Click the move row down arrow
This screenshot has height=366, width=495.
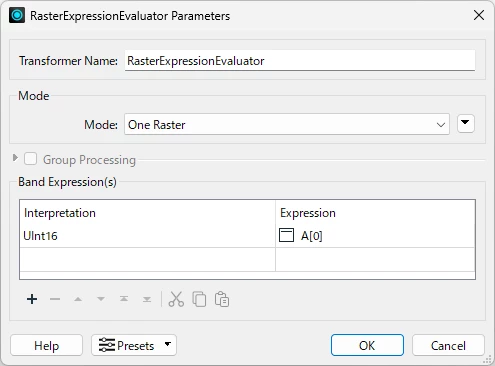click(x=101, y=299)
